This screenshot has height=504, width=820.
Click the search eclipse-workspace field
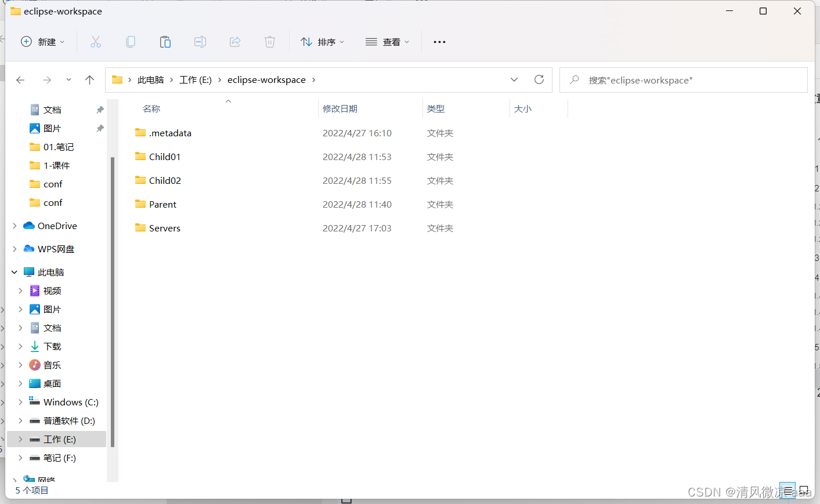(x=684, y=80)
